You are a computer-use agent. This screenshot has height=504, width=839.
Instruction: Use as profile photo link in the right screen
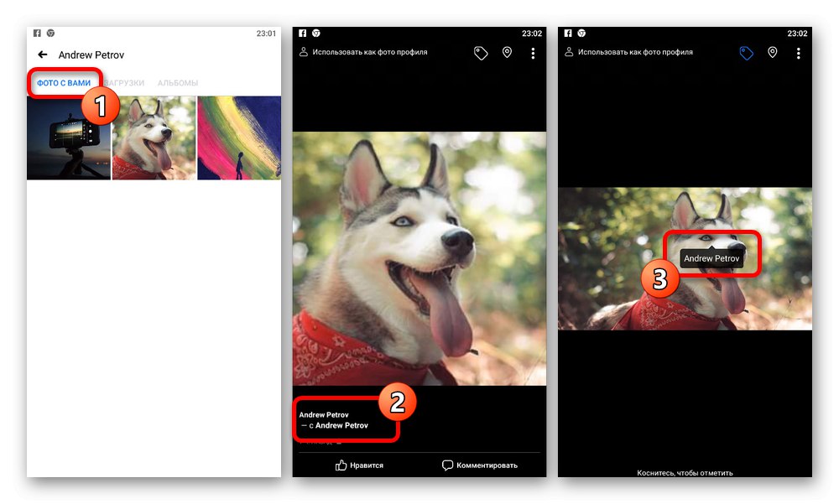pyautogui.click(x=635, y=52)
